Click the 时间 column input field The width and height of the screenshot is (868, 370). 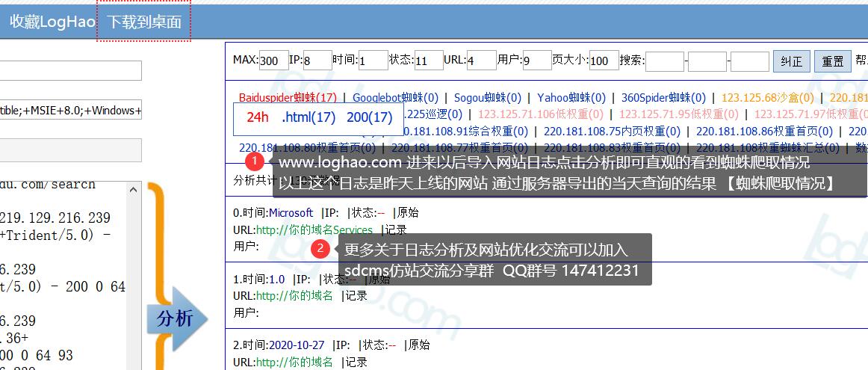click(373, 61)
